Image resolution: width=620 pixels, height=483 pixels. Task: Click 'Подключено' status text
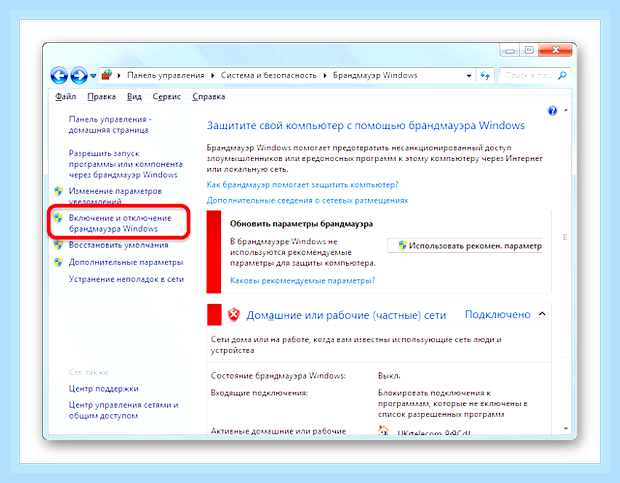click(497, 315)
